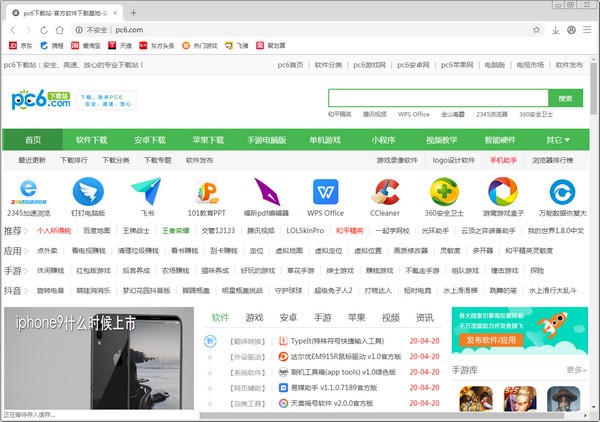Click the iphone9 news banner image
The height and width of the screenshot is (422, 600).
(x=100, y=360)
